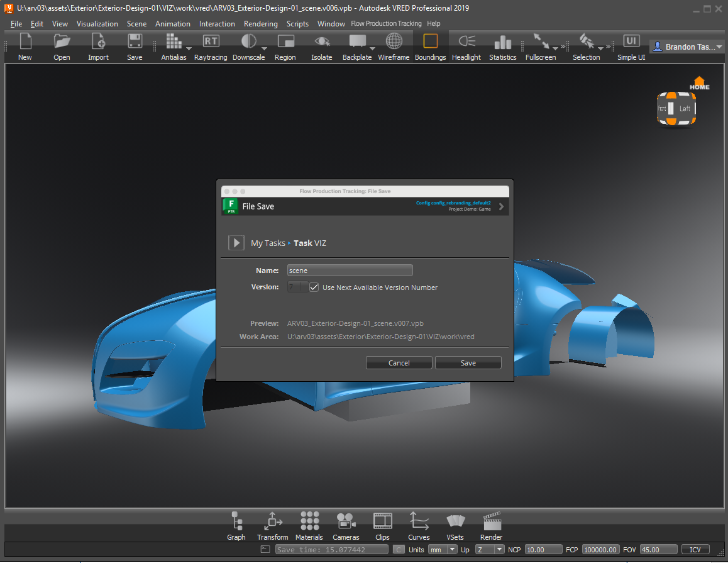Click the C toggle beside Units
This screenshot has height=563, width=728.
pyautogui.click(x=399, y=550)
